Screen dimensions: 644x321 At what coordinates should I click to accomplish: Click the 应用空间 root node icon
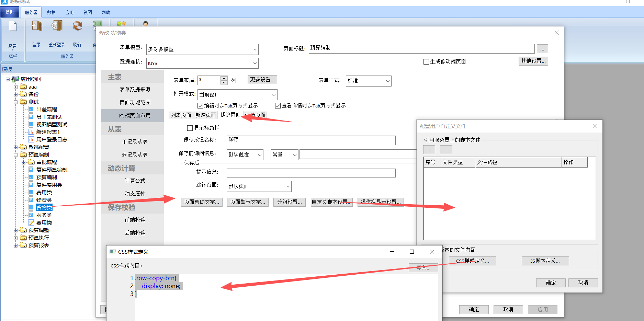15,79
